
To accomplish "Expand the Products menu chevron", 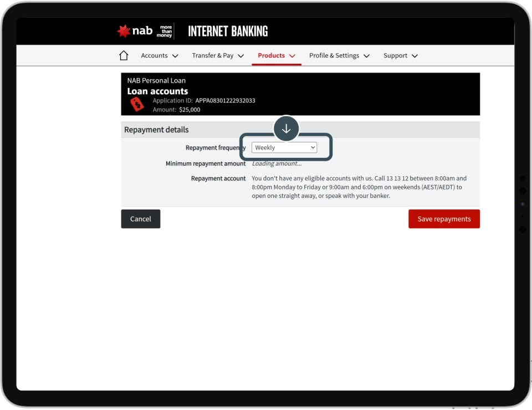I will tap(292, 56).
